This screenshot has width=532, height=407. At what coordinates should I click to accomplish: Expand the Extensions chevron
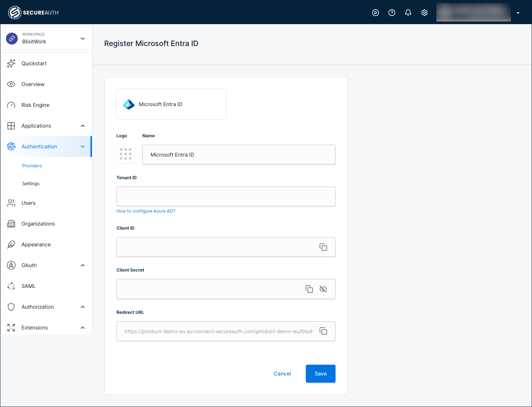[83, 328]
